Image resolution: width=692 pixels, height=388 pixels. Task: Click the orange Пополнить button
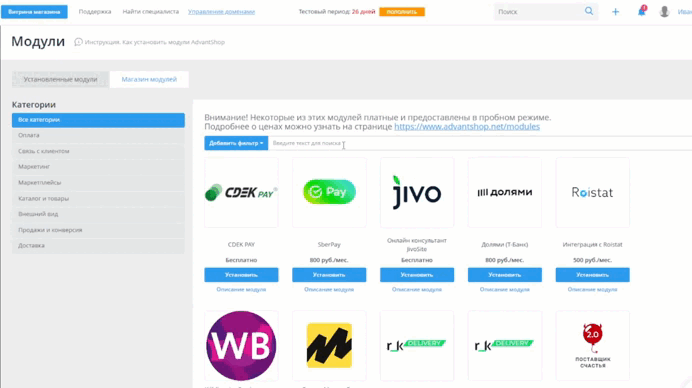(x=402, y=12)
